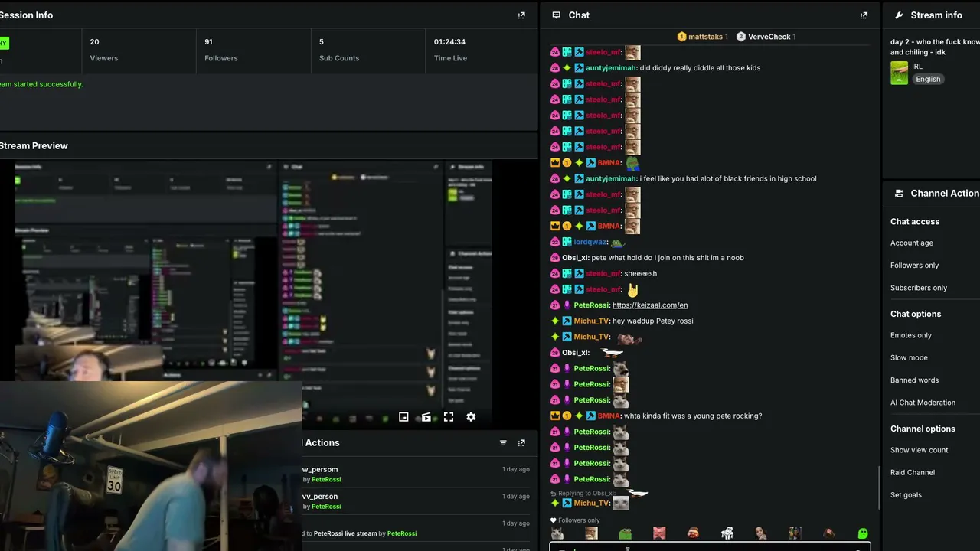Click steelo_mf's name on the sheeeesh message

603,274
